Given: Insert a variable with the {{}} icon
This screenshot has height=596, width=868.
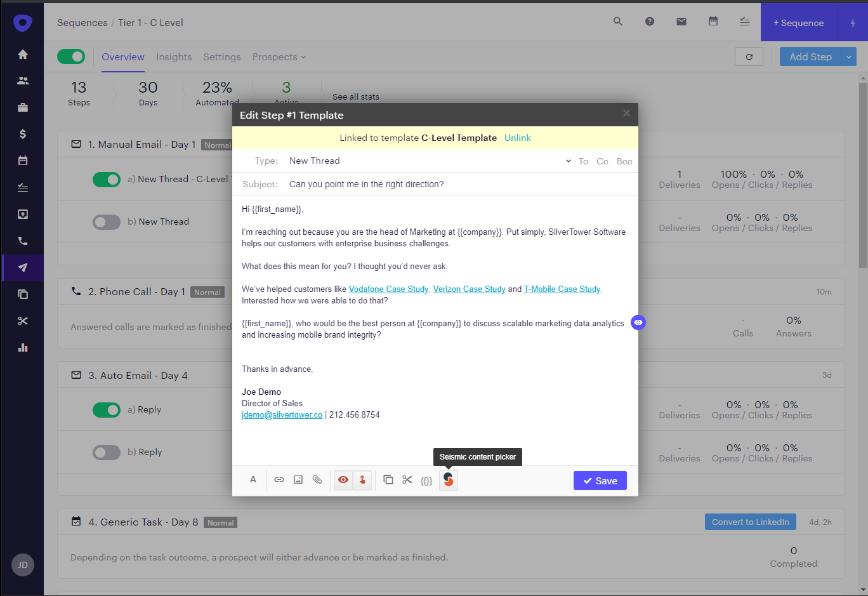Looking at the screenshot, I should 426,480.
